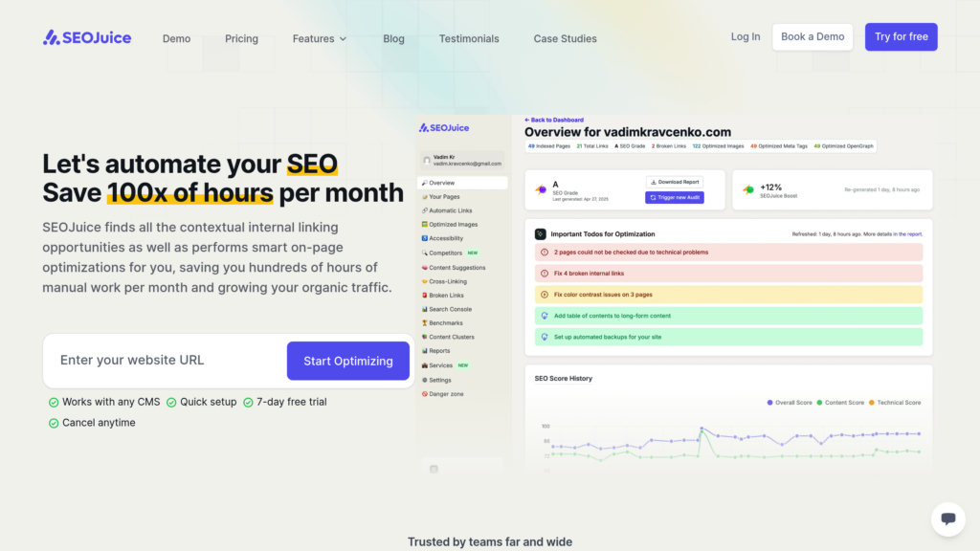Screen dimensions: 980x551
Task: Click the SEOJuice logo in header
Action: [87, 37]
